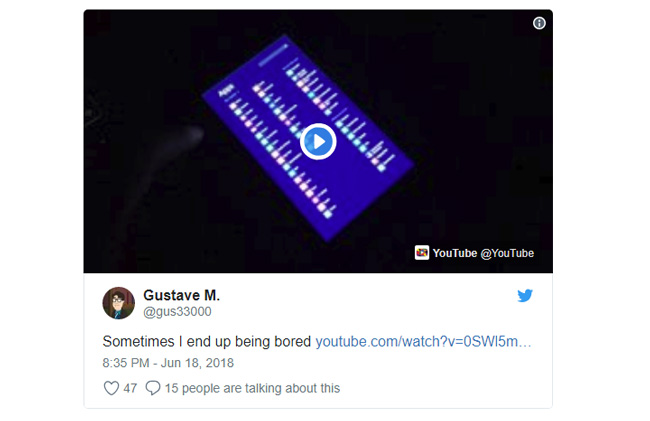Viewport: 650px width, 421px height.
Task: Click the bold YouTube label on the video overlay
Action: [x=455, y=253]
